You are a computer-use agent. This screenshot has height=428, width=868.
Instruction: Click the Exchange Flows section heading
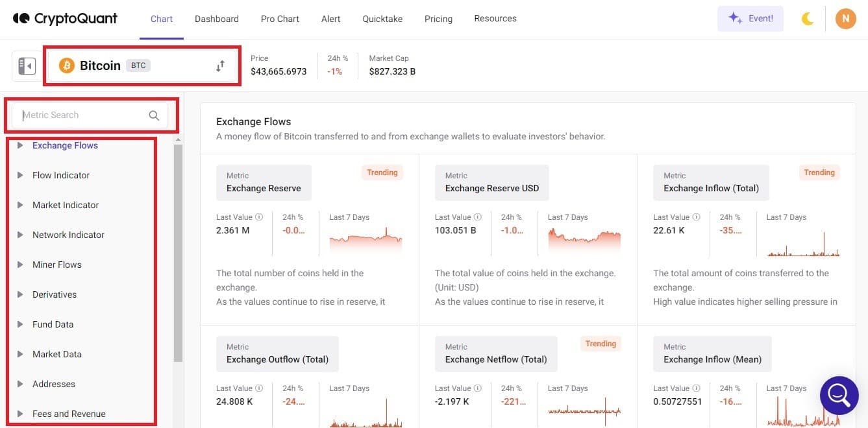254,121
